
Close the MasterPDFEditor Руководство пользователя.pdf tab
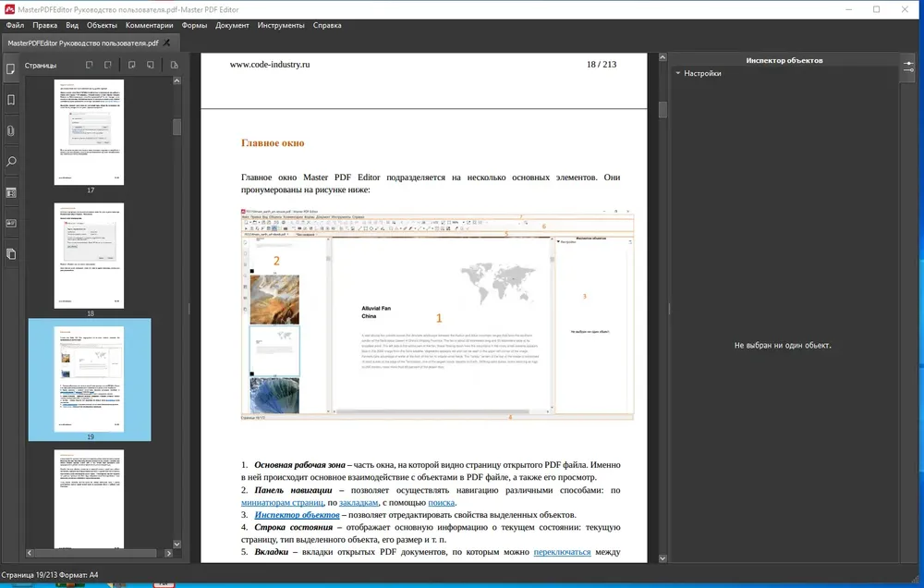[x=166, y=43]
